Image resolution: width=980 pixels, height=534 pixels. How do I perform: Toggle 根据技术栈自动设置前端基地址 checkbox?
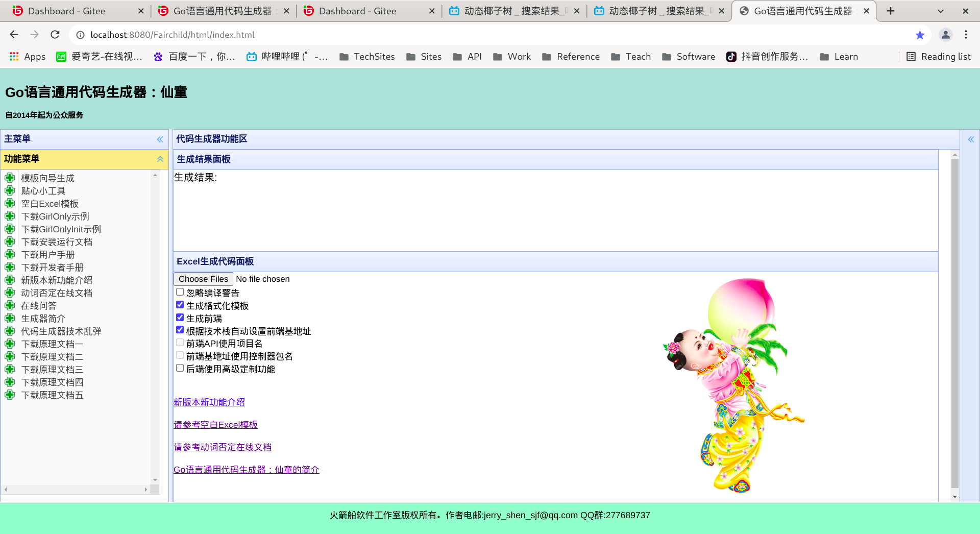[180, 330]
